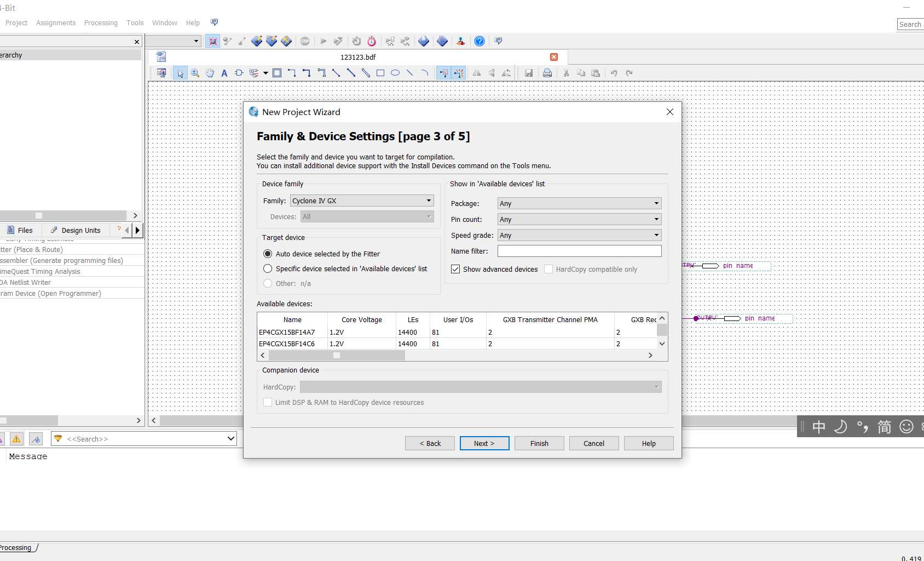Select the 'Other: n/a' radio option
This screenshot has height=561, width=924.
(287, 283)
